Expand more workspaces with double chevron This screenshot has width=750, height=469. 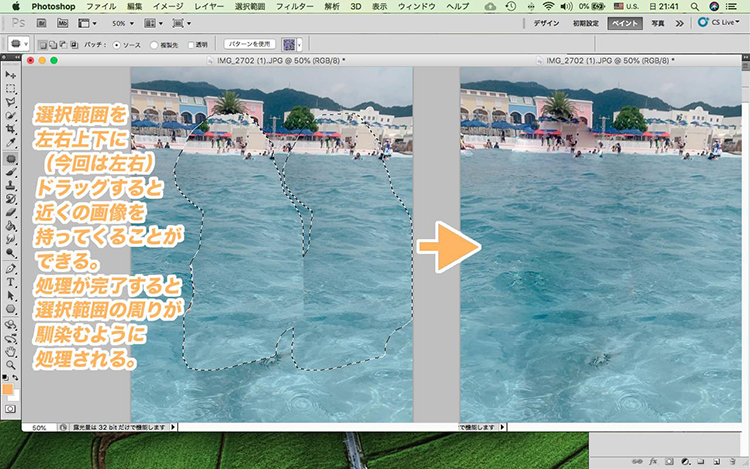coord(680,23)
